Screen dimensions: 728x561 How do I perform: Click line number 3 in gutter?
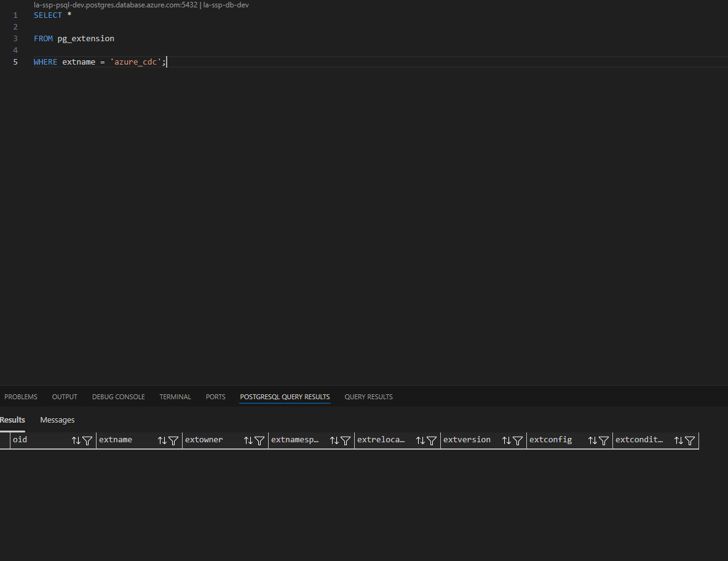click(x=15, y=39)
